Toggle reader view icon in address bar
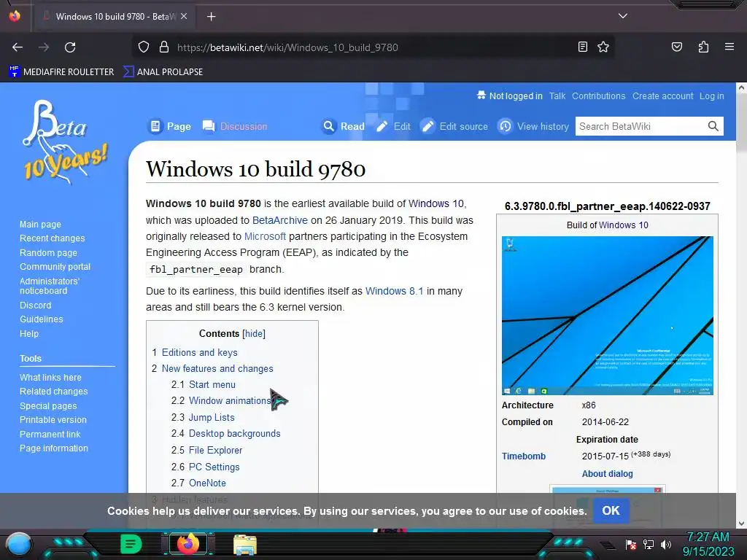 click(582, 47)
